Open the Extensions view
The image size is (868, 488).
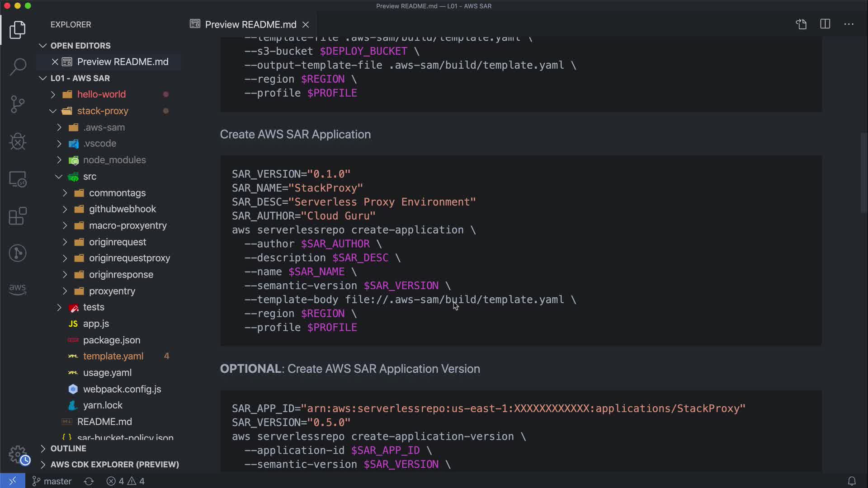(18, 216)
